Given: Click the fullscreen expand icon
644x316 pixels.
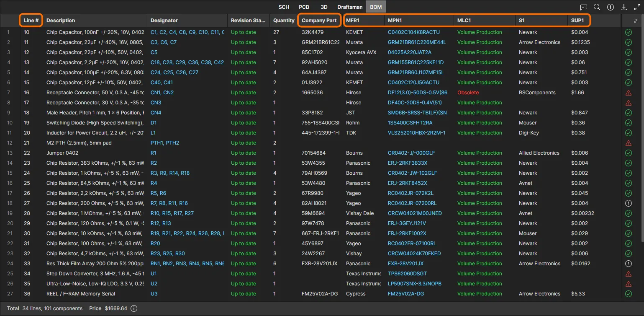Looking at the screenshot, I should tap(637, 7).
